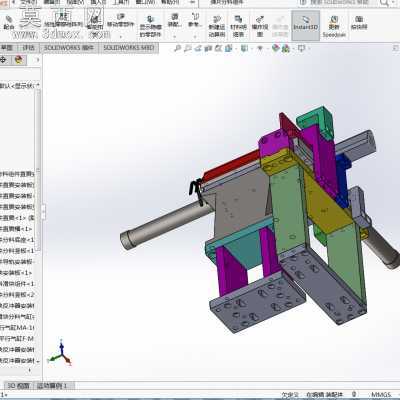This screenshot has height=400, width=400.
Task: Open dropdown beside View Settings icon
Action: 309,49
